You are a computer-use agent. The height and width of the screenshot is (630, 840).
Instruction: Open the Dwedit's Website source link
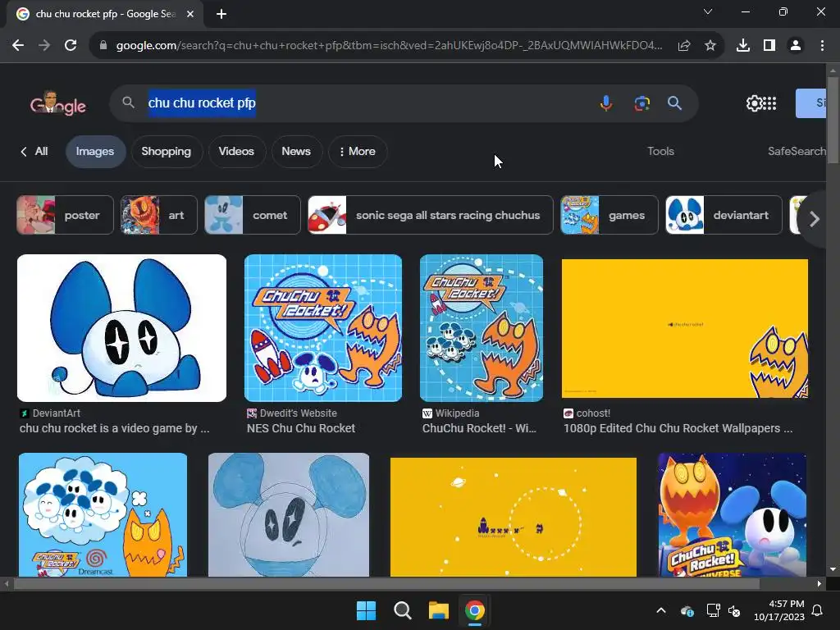(292, 413)
